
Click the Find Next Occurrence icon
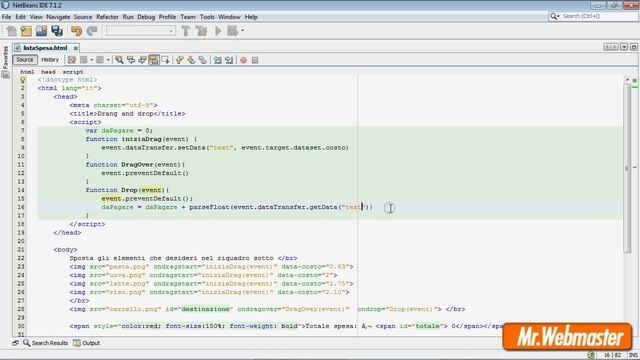[142, 60]
